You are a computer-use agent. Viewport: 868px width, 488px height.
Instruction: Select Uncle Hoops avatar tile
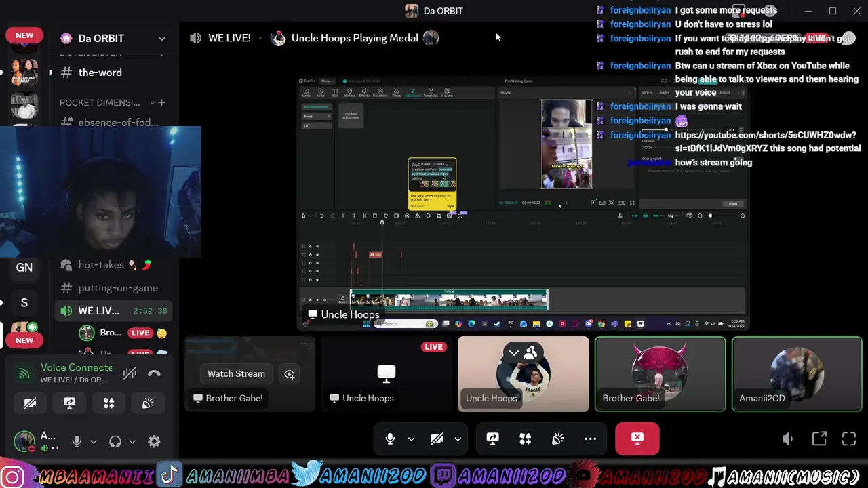point(524,374)
